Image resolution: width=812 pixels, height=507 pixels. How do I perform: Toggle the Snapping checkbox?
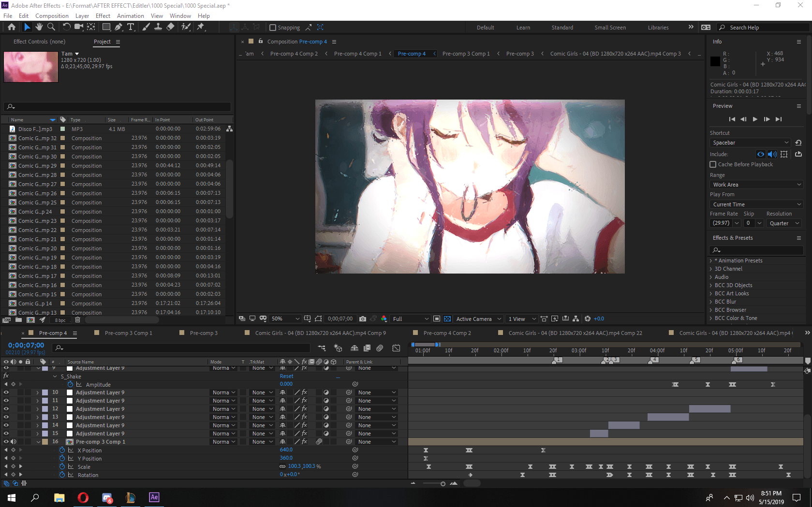(272, 28)
